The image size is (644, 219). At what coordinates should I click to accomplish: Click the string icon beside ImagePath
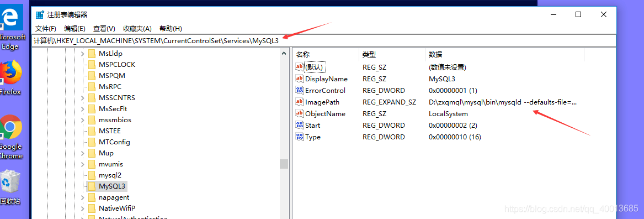click(x=300, y=102)
